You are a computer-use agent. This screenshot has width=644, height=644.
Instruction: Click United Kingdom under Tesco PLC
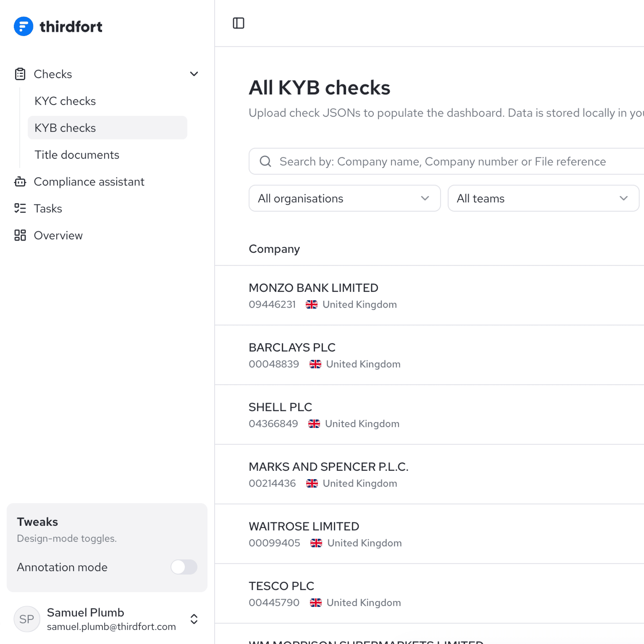pos(364,603)
